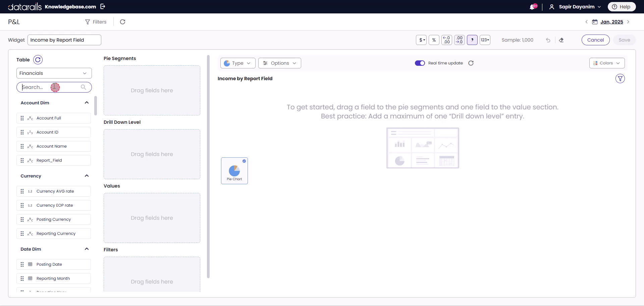Viewport: 644px width, 306px height.
Task: Select the Account Name field
Action: tap(54, 146)
